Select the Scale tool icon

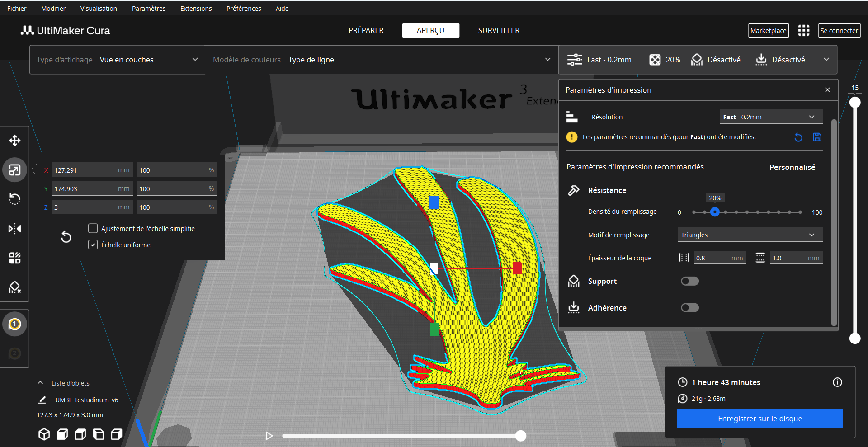(14, 170)
